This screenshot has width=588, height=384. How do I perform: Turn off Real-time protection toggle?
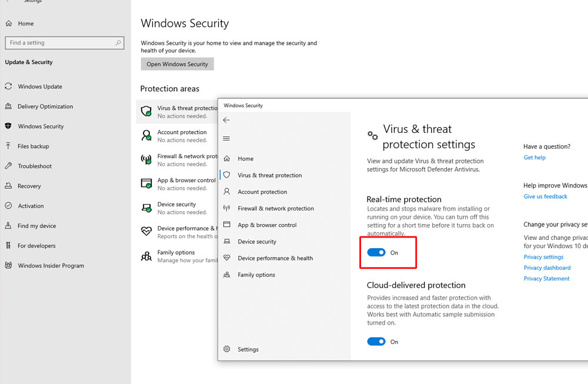376,252
